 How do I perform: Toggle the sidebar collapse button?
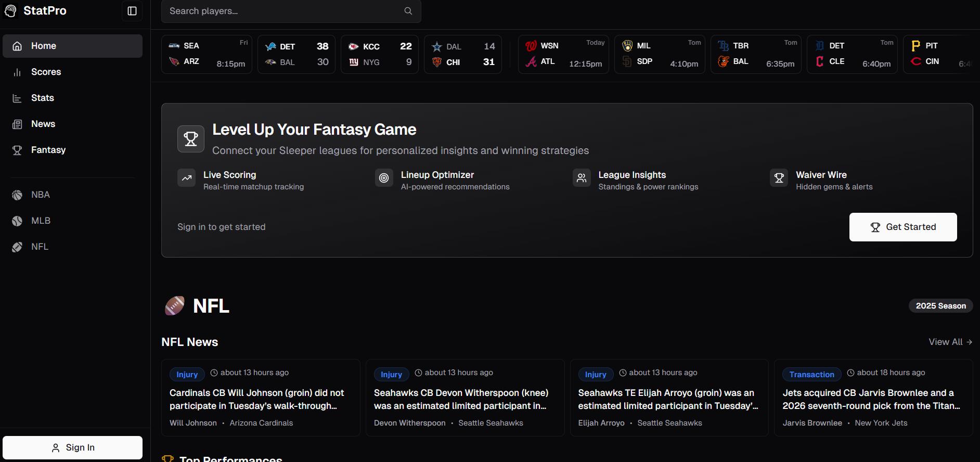(x=132, y=11)
